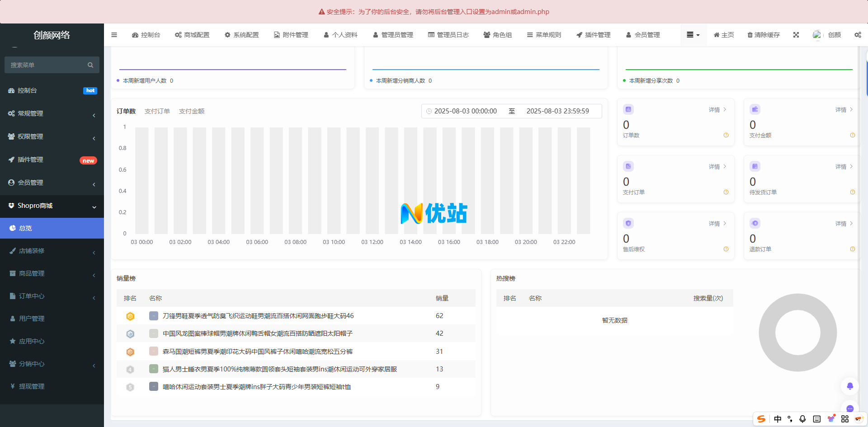
Task: Click the search magnifier icon in sidebar
Action: tap(90, 65)
